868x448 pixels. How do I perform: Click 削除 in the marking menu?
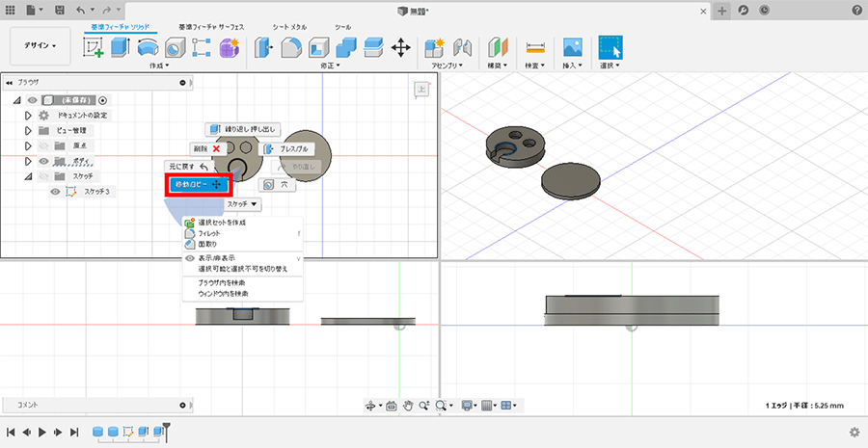pyautogui.click(x=208, y=149)
